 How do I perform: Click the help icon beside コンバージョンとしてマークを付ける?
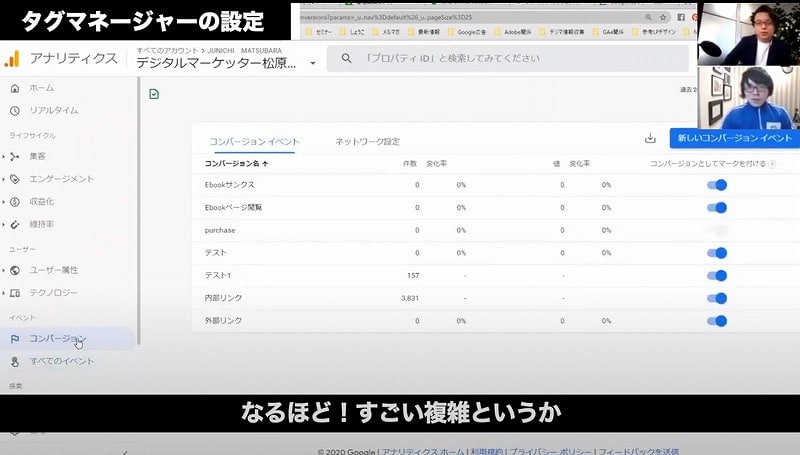point(772,164)
